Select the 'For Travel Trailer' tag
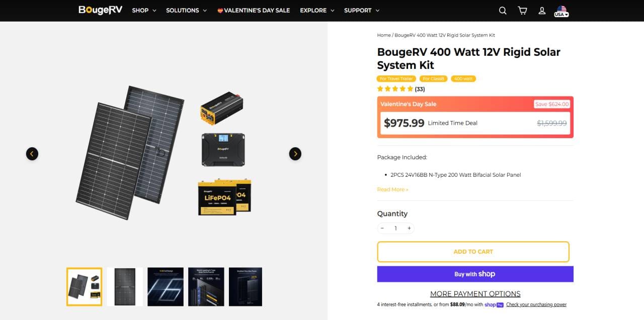 (396, 78)
